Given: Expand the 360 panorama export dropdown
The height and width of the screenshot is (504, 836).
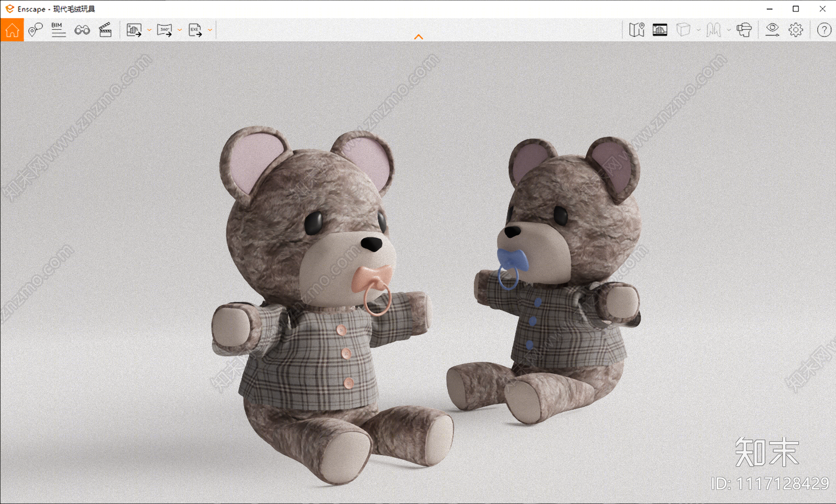Looking at the screenshot, I should (180, 30).
